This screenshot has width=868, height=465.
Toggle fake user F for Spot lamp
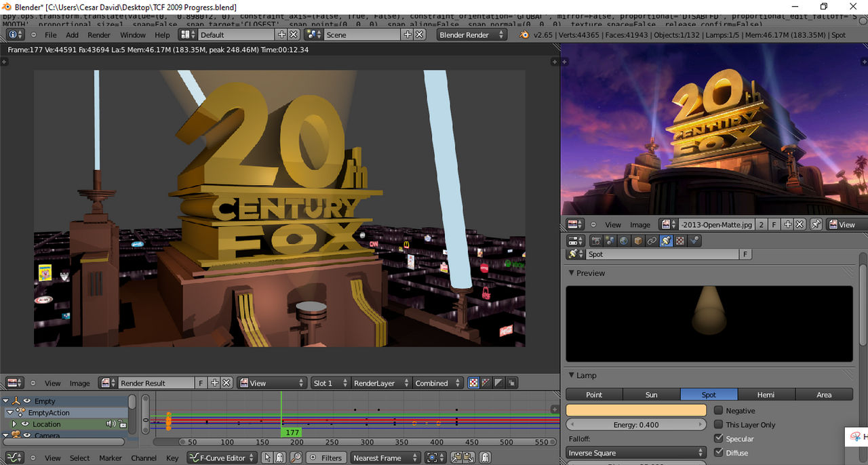click(x=745, y=254)
